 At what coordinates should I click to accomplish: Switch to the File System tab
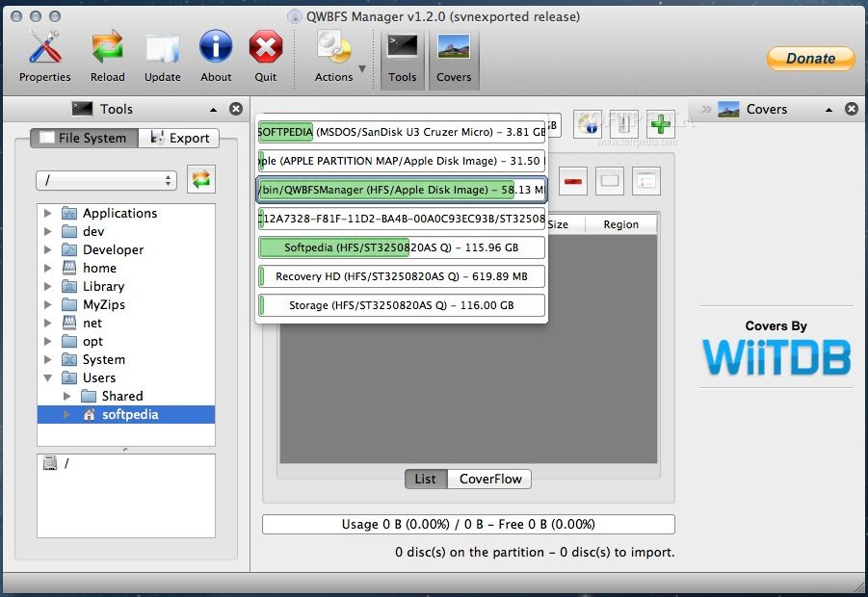tap(84, 138)
